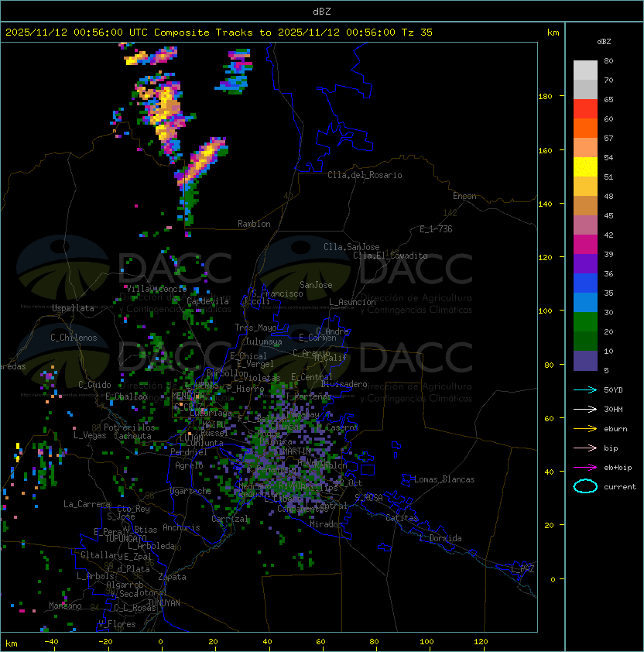Click the 'E_1-736' map label
Image resolution: width=644 pixels, height=652 pixels.
click(436, 229)
